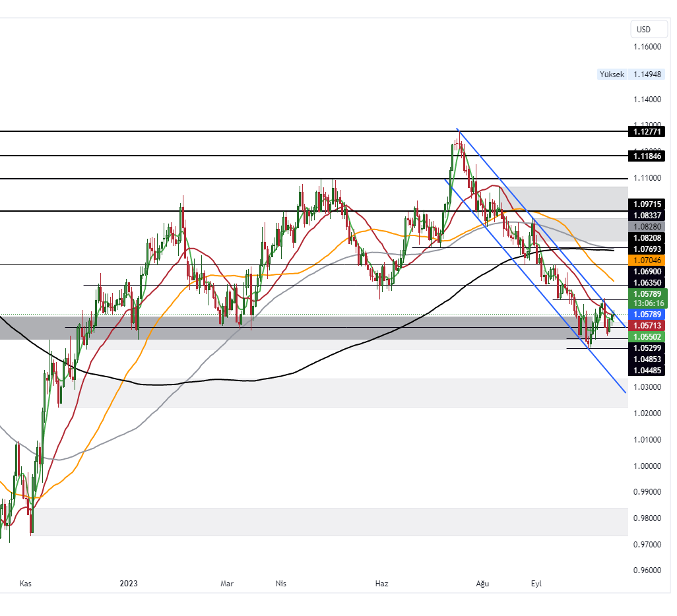Image resolution: width=677 pixels, height=616 pixels.
Task: Click the green 1.05502 indicator label
Action: pyautogui.click(x=648, y=336)
